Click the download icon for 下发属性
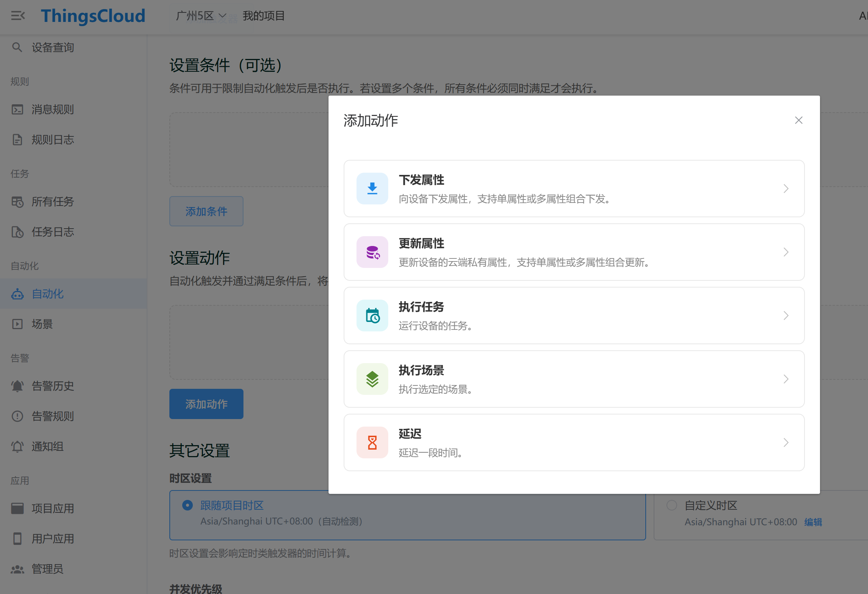 [x=372, y=188]
